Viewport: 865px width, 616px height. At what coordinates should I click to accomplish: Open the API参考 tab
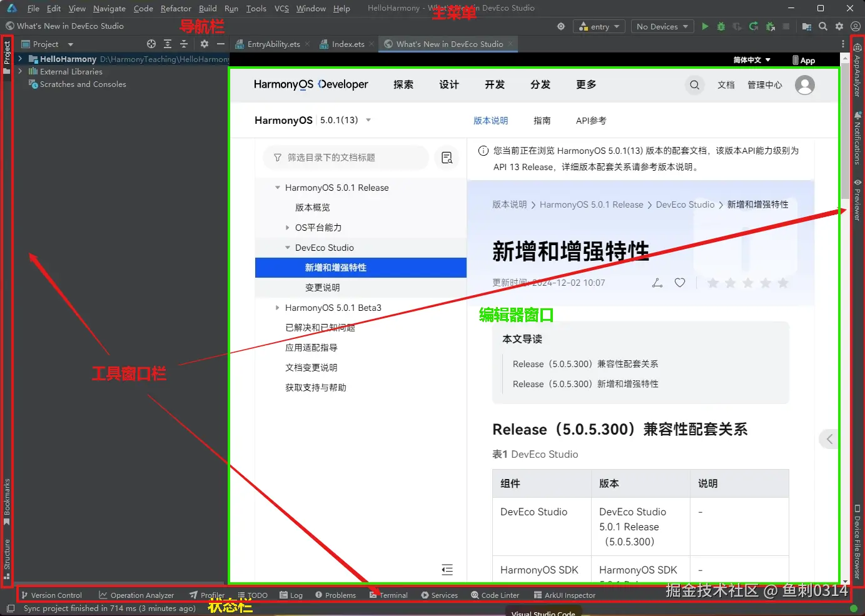[x=591, y=121]
